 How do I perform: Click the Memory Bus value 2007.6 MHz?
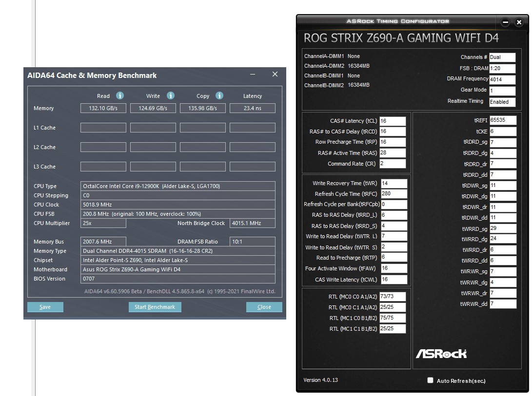tap(103, 242)
